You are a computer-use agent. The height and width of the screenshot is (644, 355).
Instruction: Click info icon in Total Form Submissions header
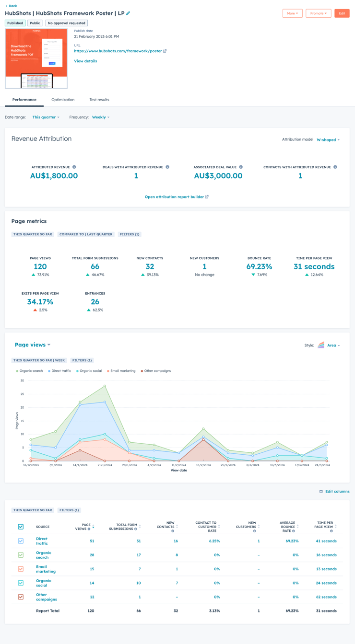tap(136, 529)
